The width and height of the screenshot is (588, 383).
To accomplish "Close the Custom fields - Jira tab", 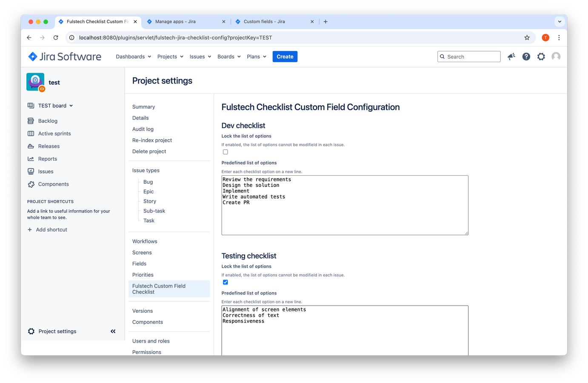I will (312, 21).
